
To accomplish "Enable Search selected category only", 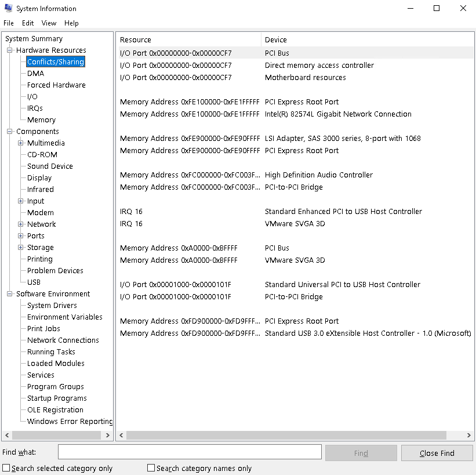I will coord(5,467).
